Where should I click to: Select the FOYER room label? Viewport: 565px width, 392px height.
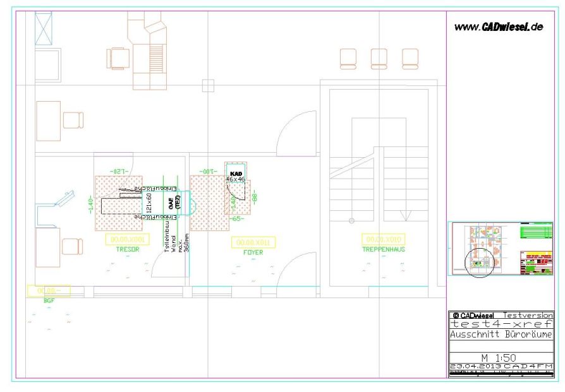253,252
